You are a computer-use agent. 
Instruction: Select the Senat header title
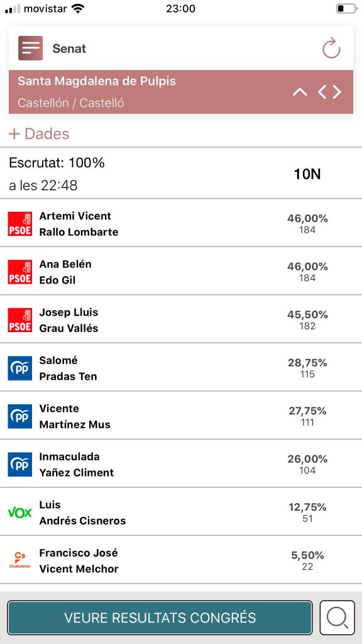coord(69,48)
